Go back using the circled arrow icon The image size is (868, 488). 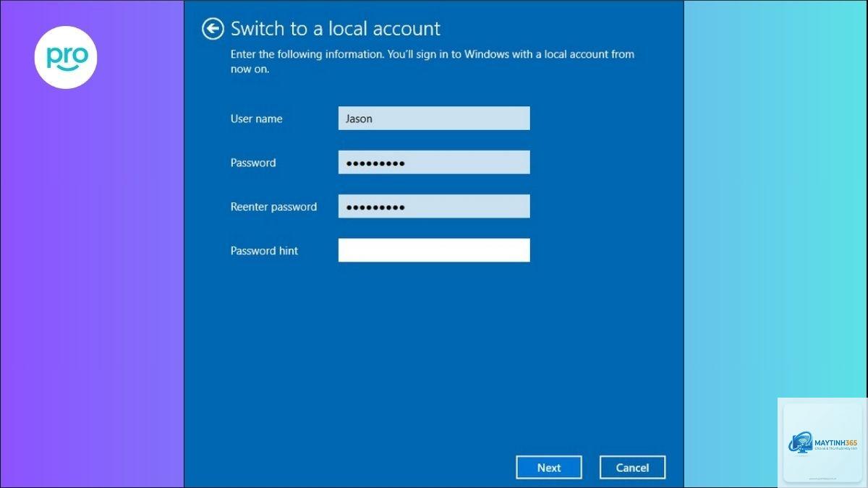point(212,29)
